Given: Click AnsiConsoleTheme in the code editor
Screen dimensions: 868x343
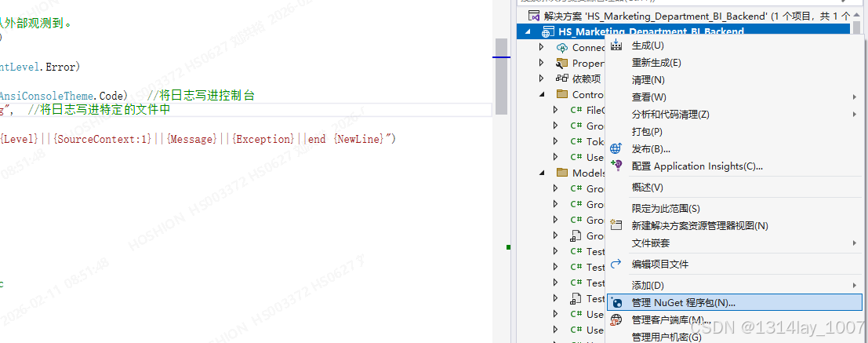Looking at the screenshot, I should click(47, 95).
